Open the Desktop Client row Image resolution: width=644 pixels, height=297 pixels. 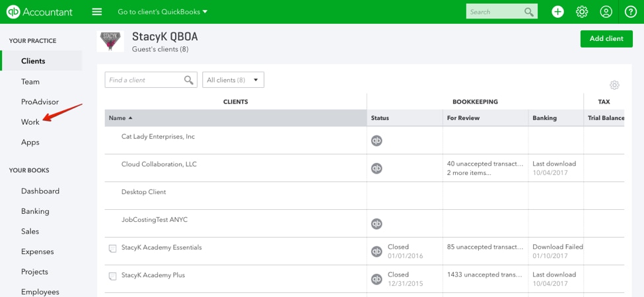[144, 191]
